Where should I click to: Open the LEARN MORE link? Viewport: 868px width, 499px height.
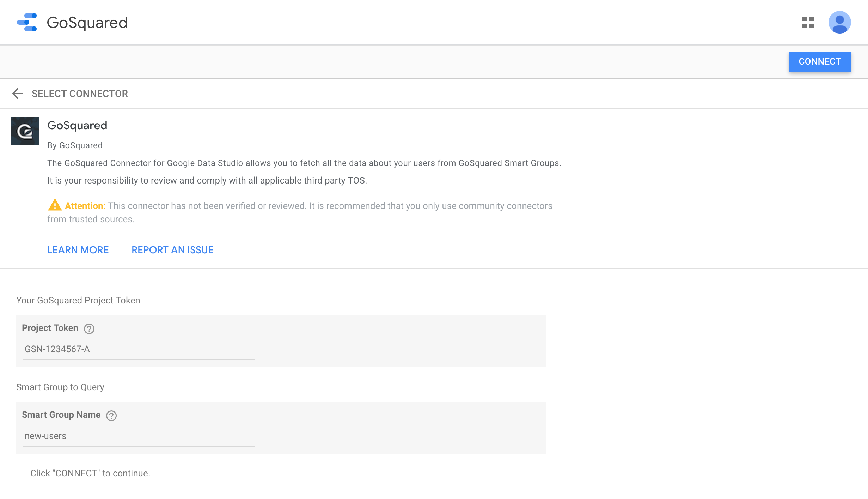(78, 250)
